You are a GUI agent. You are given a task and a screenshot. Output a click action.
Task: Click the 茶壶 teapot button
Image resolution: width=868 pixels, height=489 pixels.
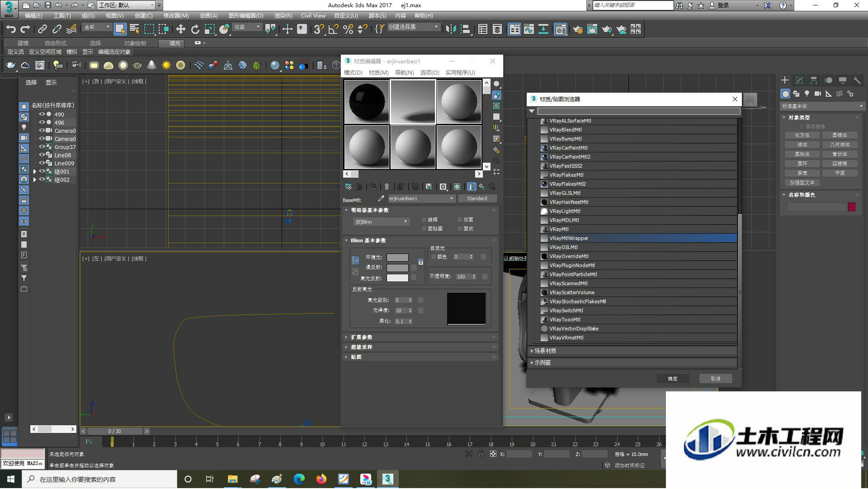point(802,173)
